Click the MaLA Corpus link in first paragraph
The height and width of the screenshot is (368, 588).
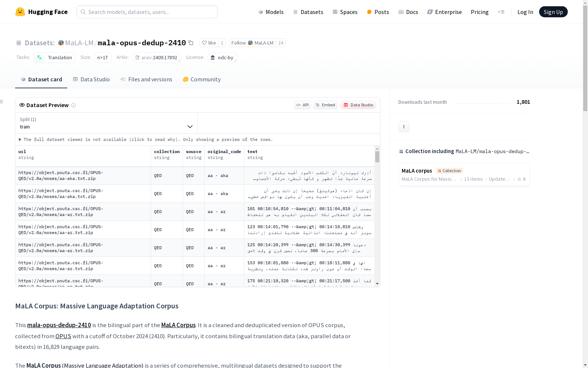tap(178, 325)
